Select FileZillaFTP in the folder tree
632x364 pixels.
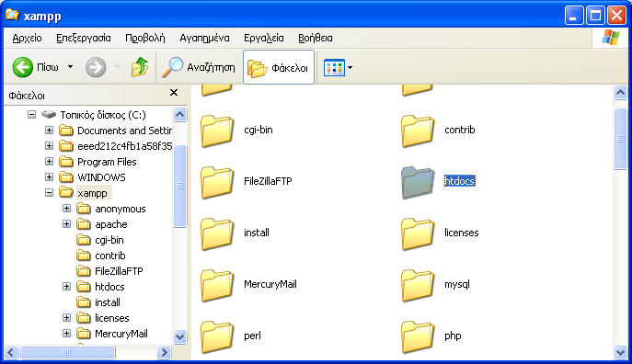tap(110, 271)
